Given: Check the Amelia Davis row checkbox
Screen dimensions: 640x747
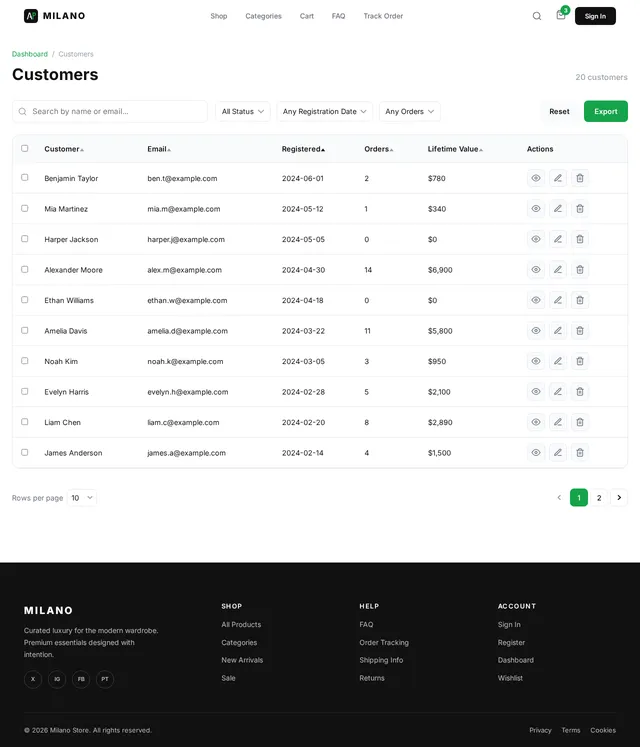Looking at the screenshot, I should coord(25,330).
